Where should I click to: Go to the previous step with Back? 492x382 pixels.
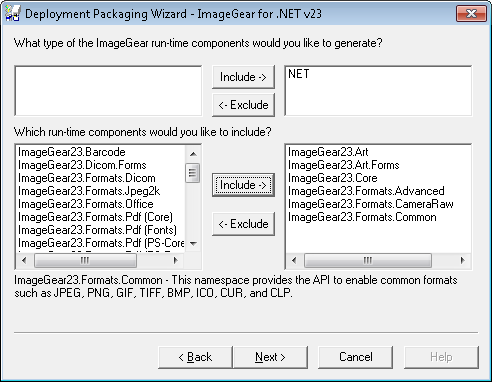195,357
